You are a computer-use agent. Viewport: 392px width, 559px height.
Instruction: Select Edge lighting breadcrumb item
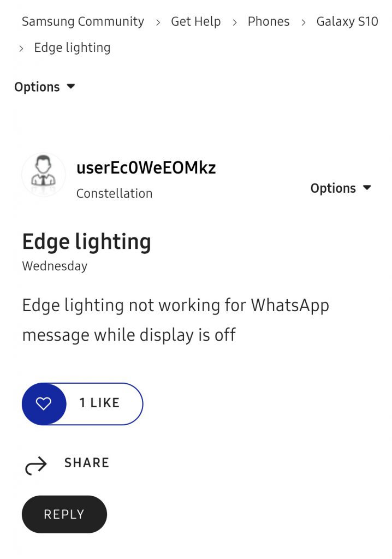pyautogui.click(x=72, y=47)
